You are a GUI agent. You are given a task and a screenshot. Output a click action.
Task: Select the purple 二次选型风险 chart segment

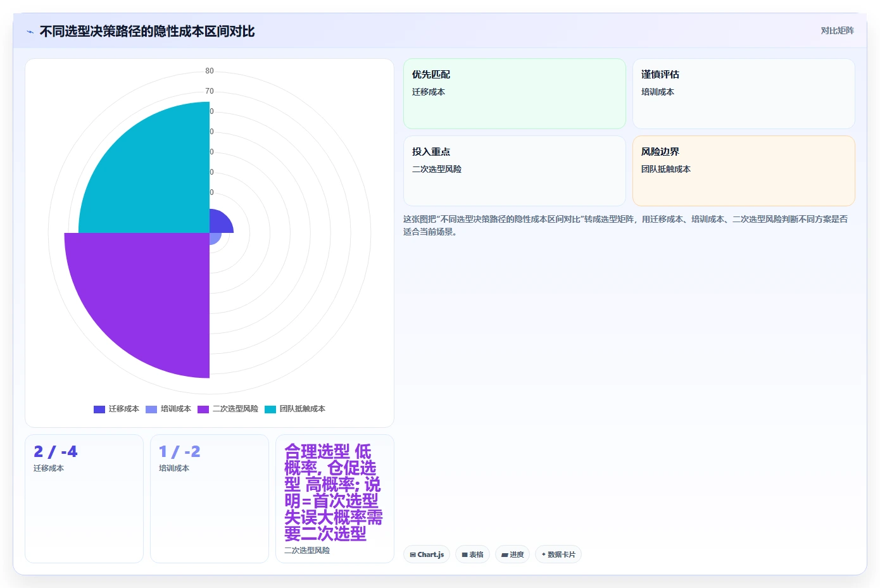click(x=152, y=291)
